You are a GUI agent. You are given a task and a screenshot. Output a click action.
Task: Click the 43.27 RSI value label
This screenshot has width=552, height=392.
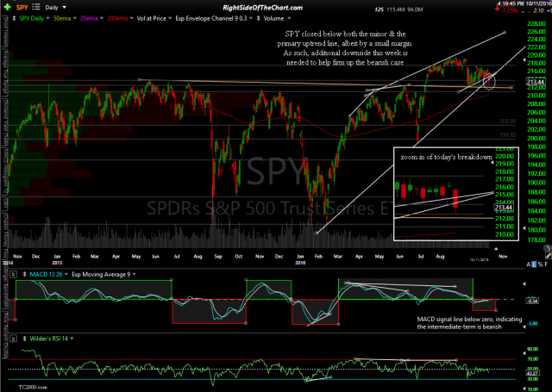pyautogui.click(x=531, y=373)
